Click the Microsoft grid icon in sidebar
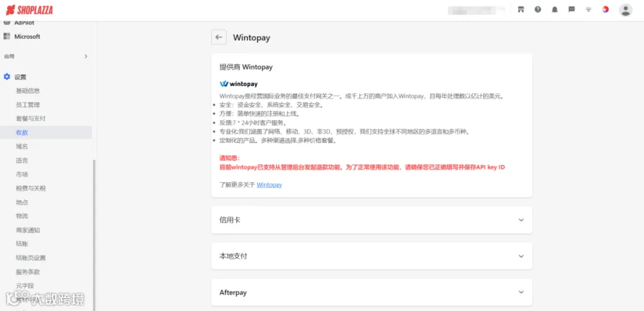Screen dimensions: 644x311 6,36
